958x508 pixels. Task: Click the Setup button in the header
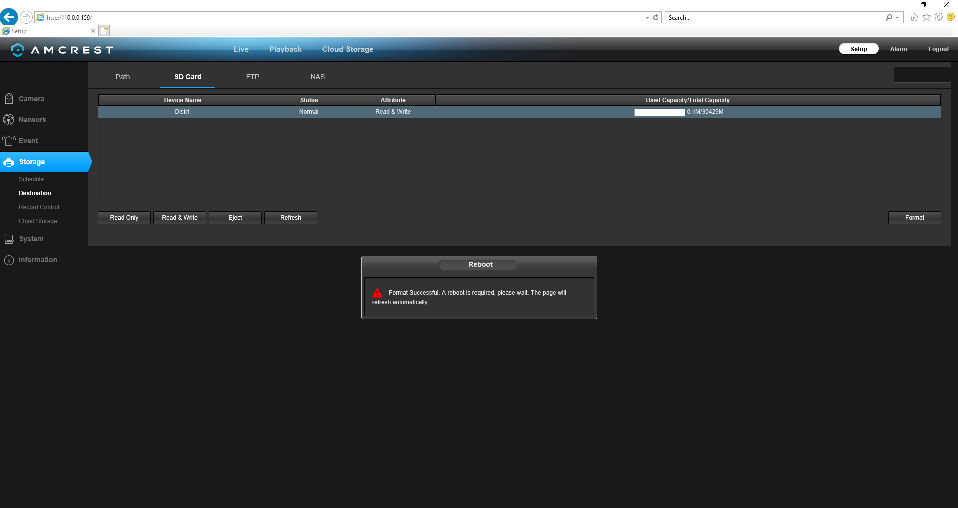pyautogui.click(x=858, y=49)
